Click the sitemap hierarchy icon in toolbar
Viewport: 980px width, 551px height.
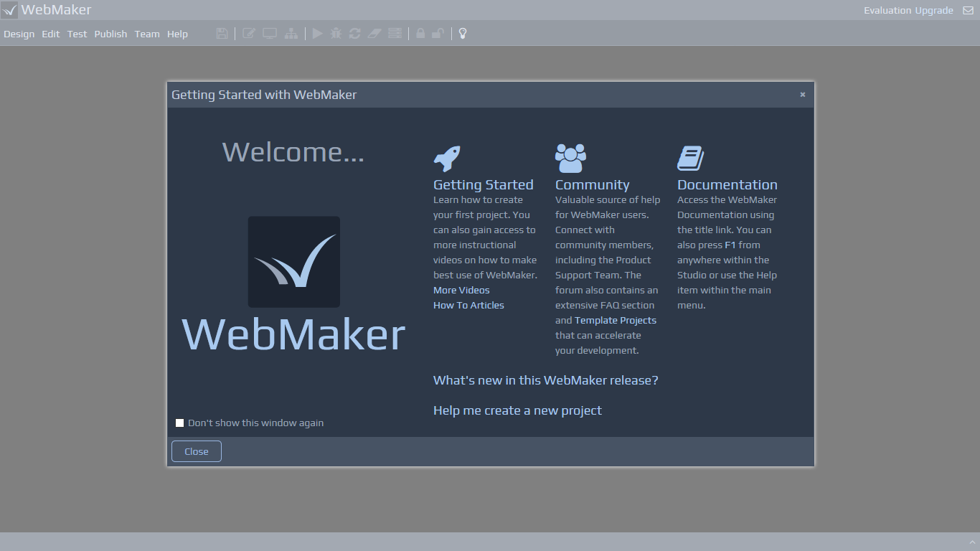tap(291, 33)
